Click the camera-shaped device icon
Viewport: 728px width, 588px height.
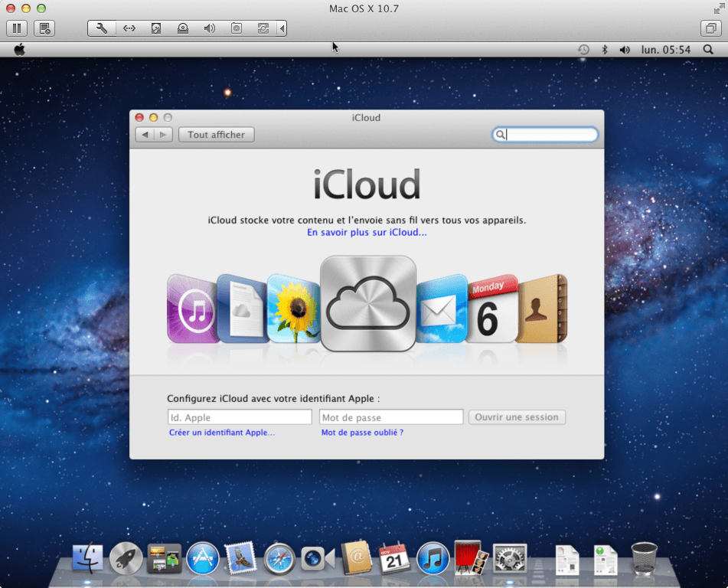click(x=237, y=28)
